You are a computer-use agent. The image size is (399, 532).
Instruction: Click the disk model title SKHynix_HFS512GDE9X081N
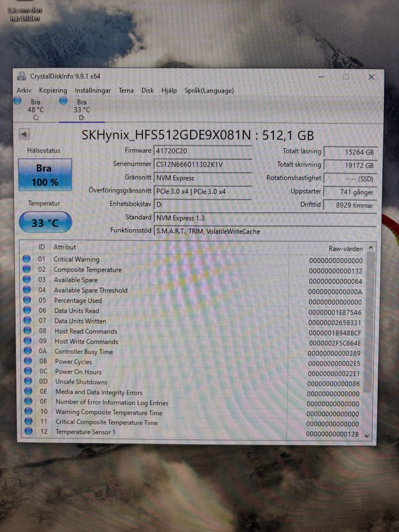[x=166, y=135]
